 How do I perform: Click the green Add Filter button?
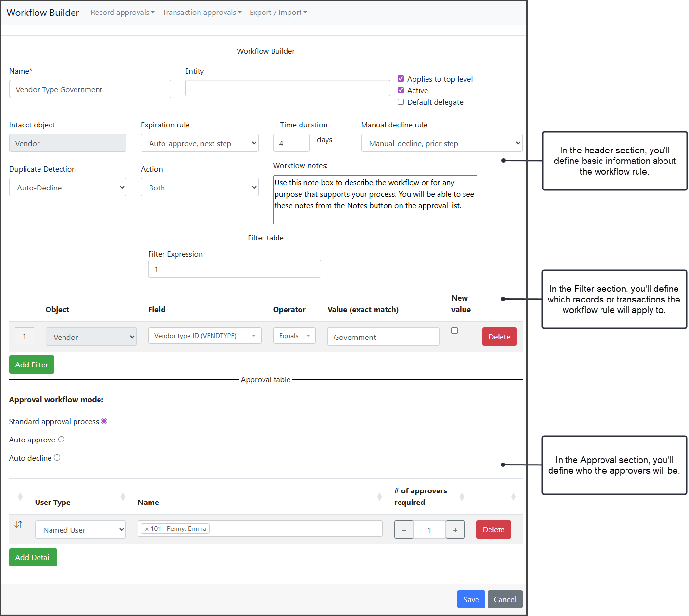coord(32,365)
